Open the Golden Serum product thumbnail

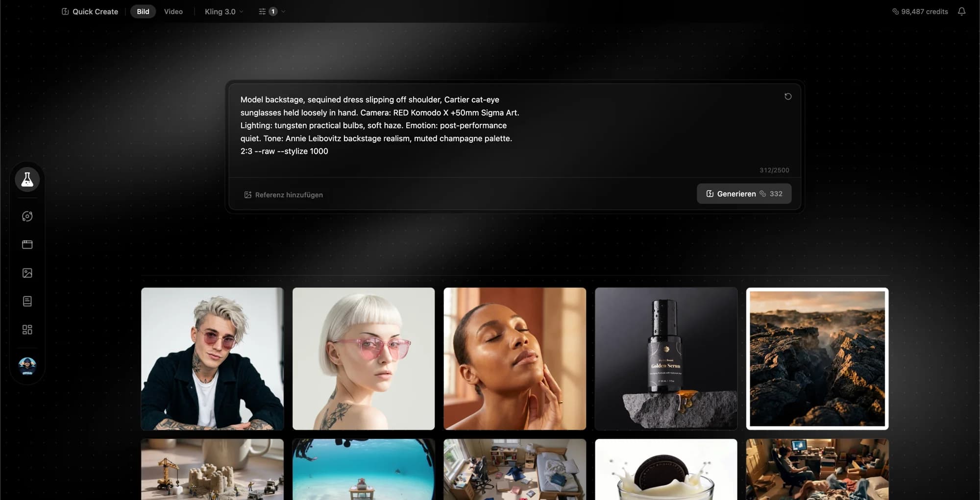(x=665, y=358)
